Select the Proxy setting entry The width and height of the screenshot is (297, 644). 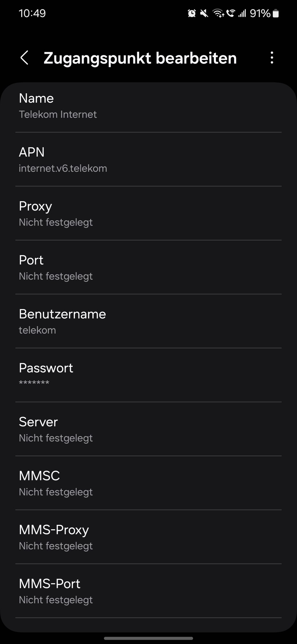click(148, 213)
